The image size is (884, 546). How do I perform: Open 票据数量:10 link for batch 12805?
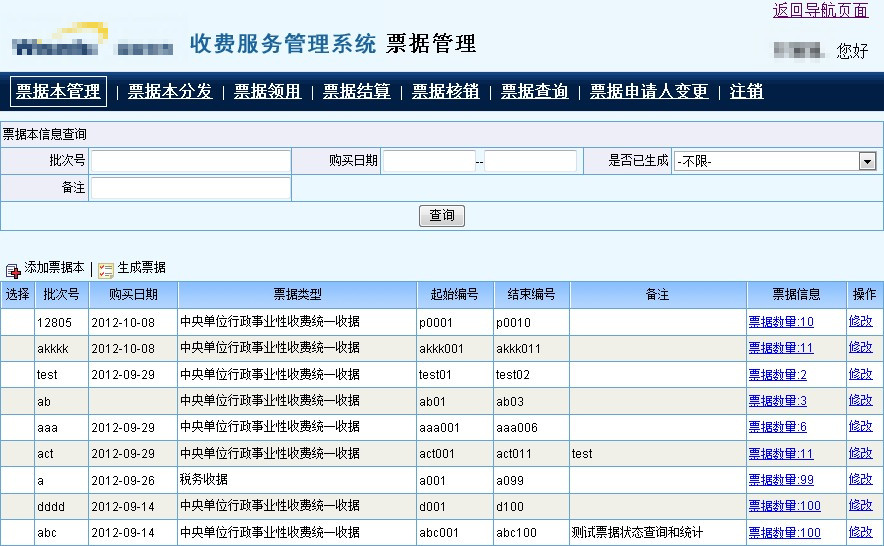[x=781, y=322]
